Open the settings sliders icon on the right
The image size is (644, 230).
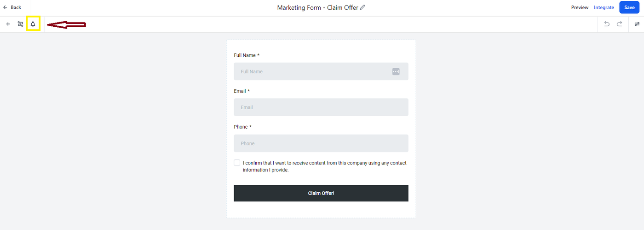coord(637,24)
